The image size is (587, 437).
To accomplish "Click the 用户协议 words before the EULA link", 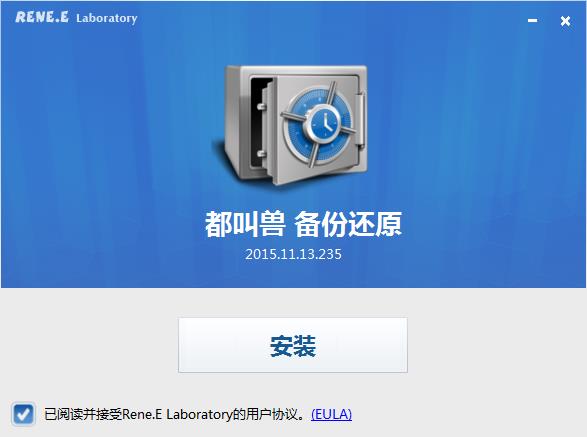I will tap(272, 414).
